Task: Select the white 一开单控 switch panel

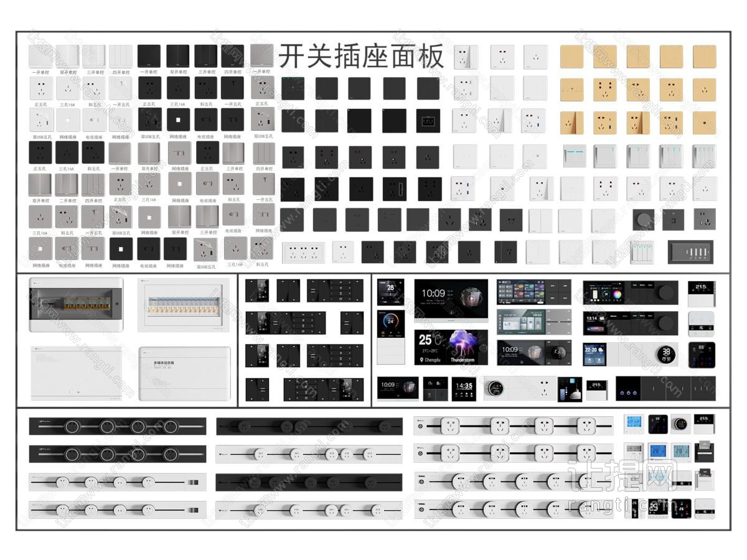Action: (x=40, y=57)
